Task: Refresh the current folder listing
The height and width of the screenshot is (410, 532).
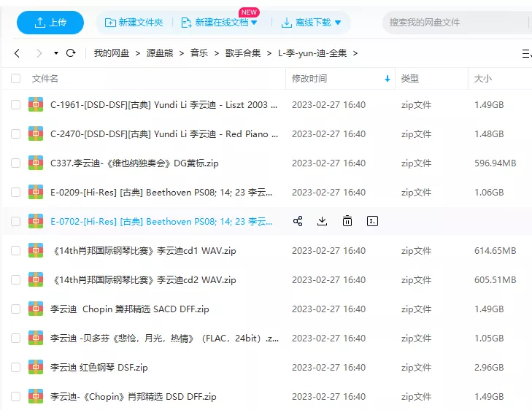Action: click(71, 53)
